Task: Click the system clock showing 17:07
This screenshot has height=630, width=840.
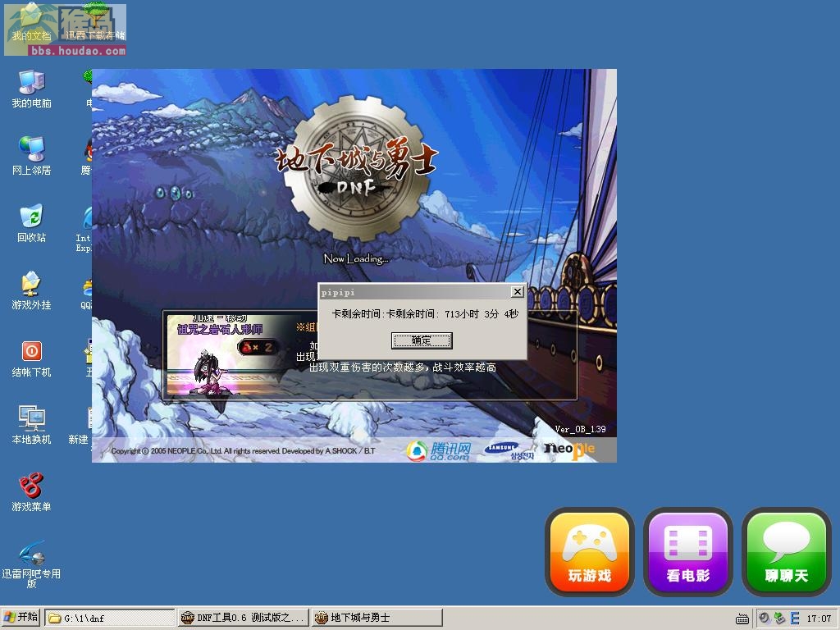Action: (x=819, y=619)
